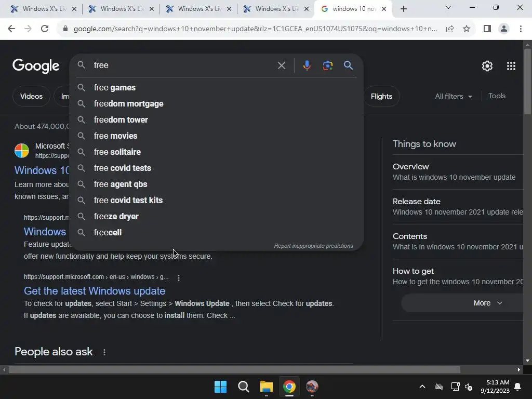The height and width of the screenshot is (399, 532).
Task: Open 'Get the latest Windows update' result
Action: click(x=95, y=291)
